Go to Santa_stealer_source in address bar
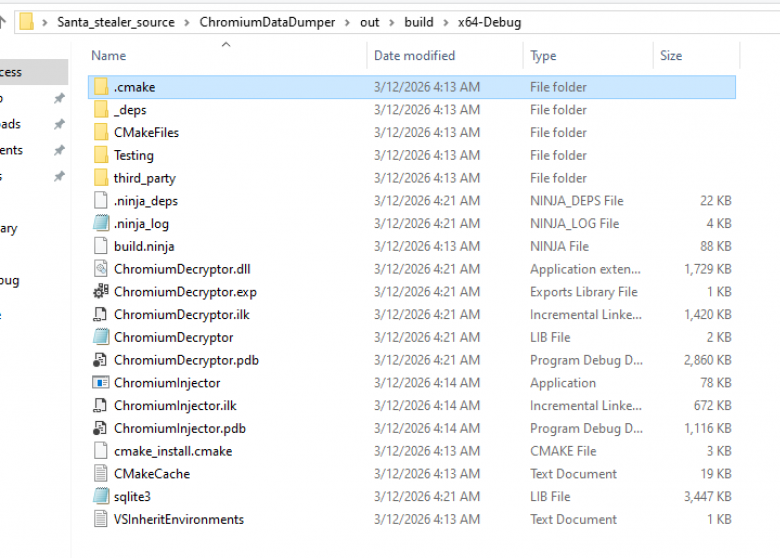 116,22
